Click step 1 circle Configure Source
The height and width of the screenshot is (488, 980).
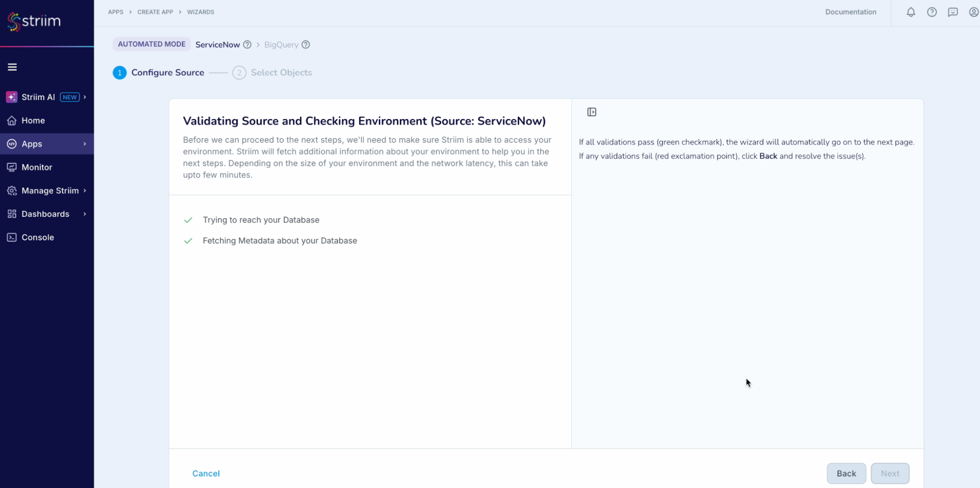tap(120, 73)
